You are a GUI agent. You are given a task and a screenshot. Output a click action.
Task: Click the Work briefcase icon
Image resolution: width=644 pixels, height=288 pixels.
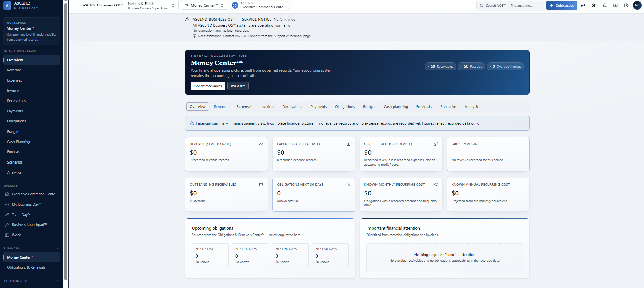(x=7, y=235)
